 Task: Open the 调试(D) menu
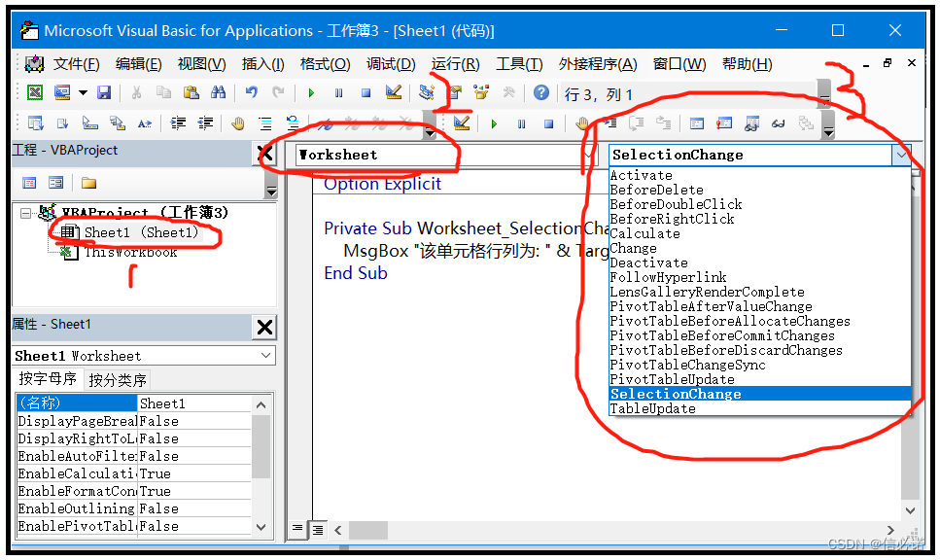391,63
